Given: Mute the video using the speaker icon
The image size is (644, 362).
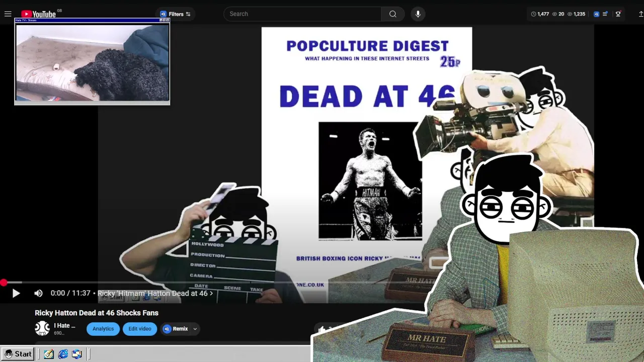Looking at the screenshot, I should tap(38, 293).
